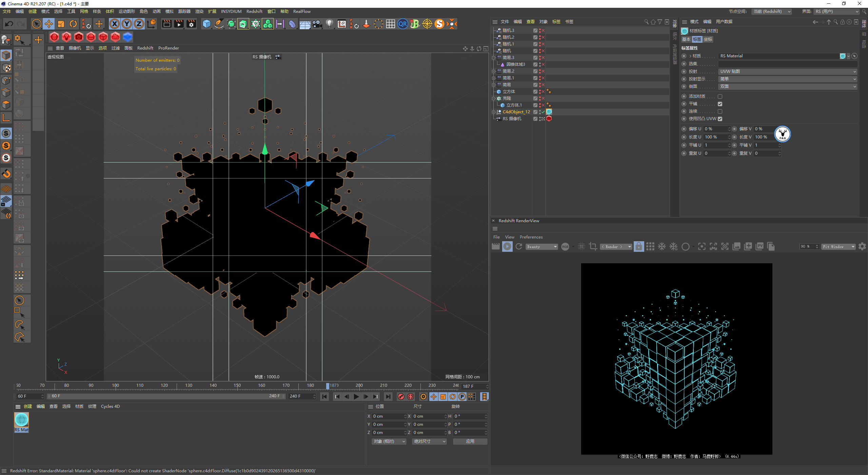
Task: Play the animation forward
Action: [x=356, y=396]
